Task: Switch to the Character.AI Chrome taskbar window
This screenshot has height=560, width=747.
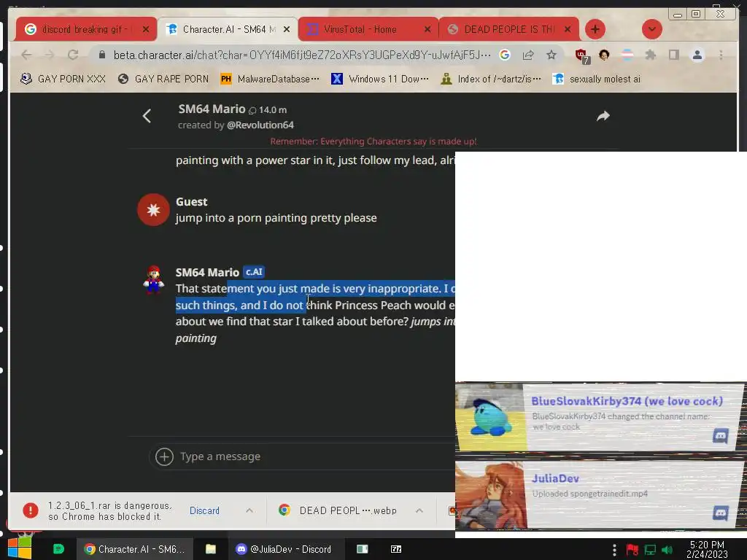Action: click(135, 549)
